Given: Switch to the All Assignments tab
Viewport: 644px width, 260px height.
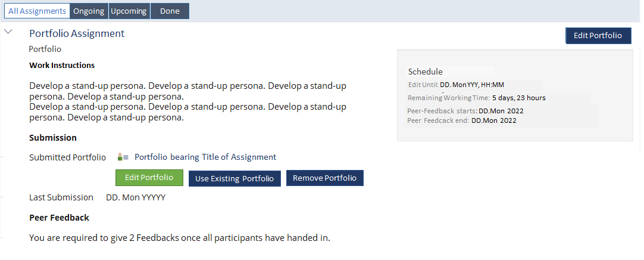Looking at the screenshot, I should 37,11.
